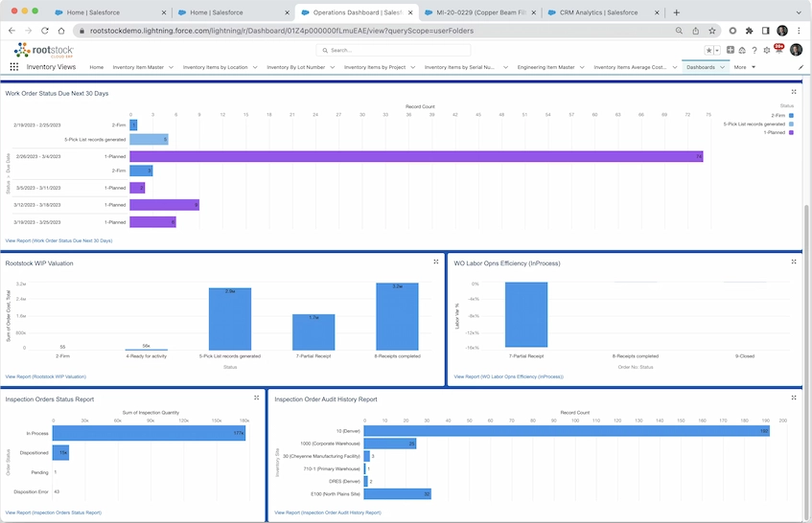Screen dimensions: 812x523
Task: Click the 2-Firm blue legend swatch
Action: [x=791, y=115]
